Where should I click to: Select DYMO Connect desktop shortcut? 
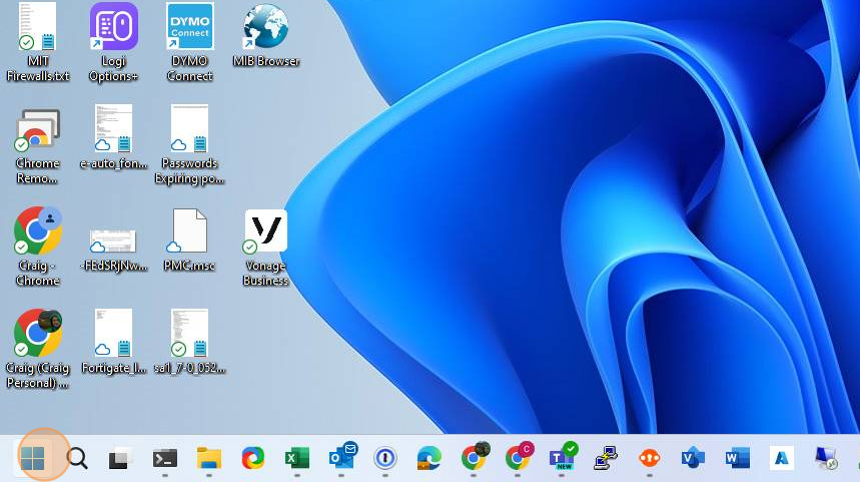pyautogui.click(x=189, y=43)
